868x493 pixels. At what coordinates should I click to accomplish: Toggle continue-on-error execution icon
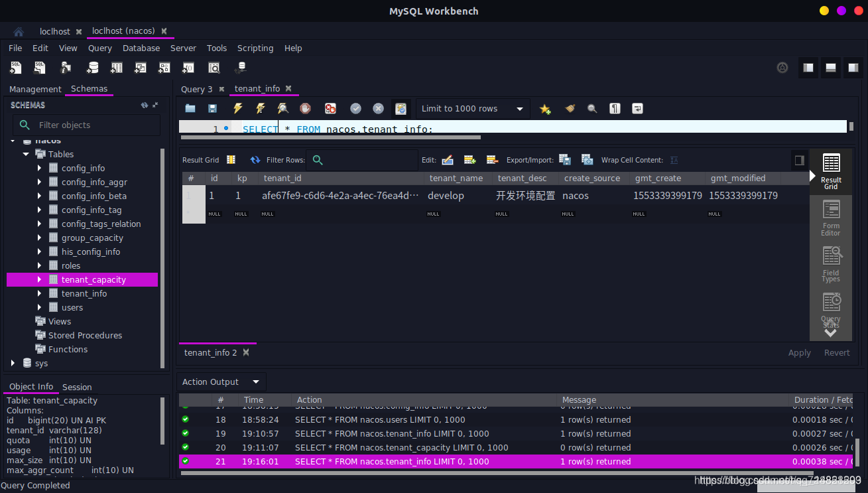[330, 109]
